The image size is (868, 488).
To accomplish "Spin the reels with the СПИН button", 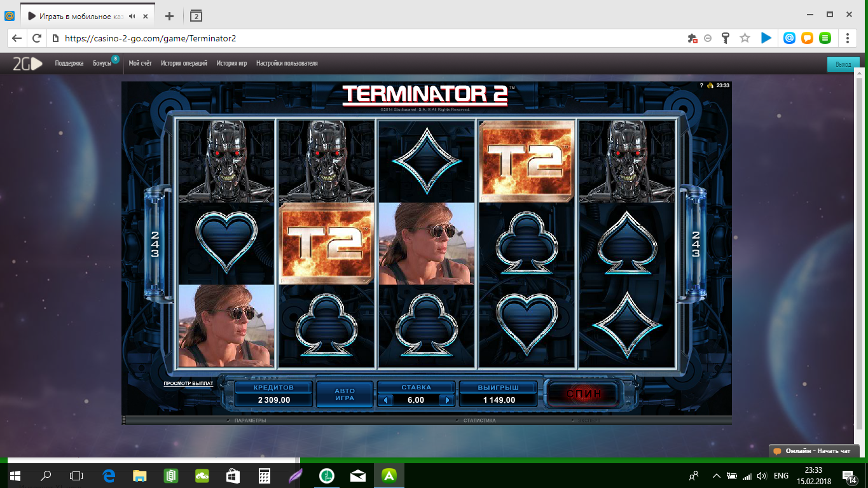I will (x=583, y=394).
